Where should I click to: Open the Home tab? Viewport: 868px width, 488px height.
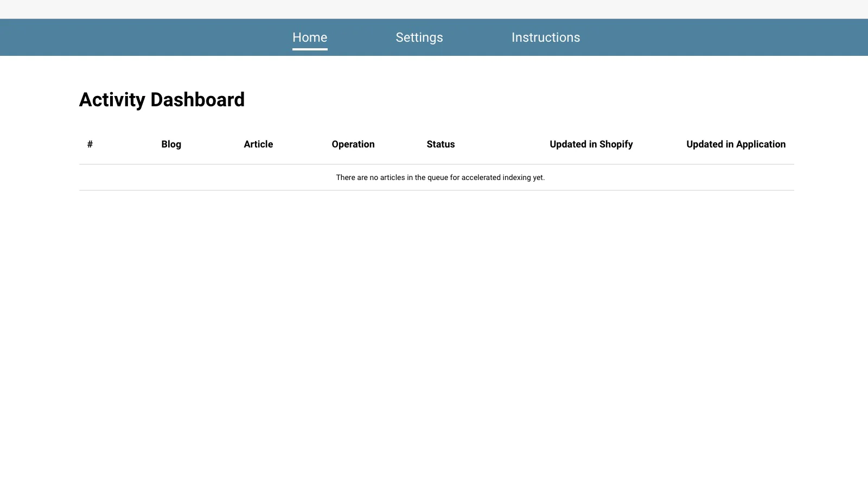click(x=310, y=37)
